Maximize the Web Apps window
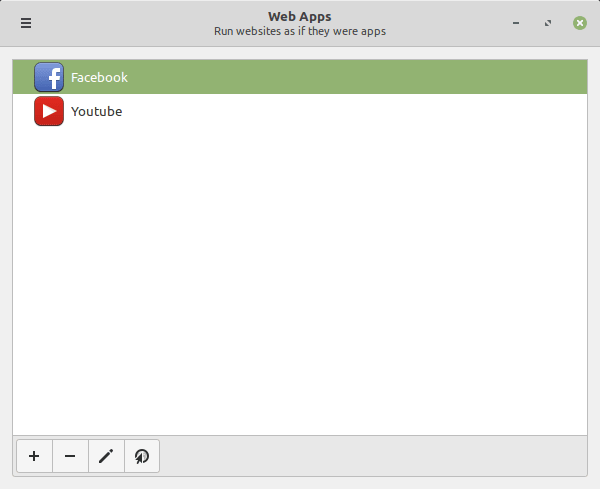600x489 pixels. point(548,23)
